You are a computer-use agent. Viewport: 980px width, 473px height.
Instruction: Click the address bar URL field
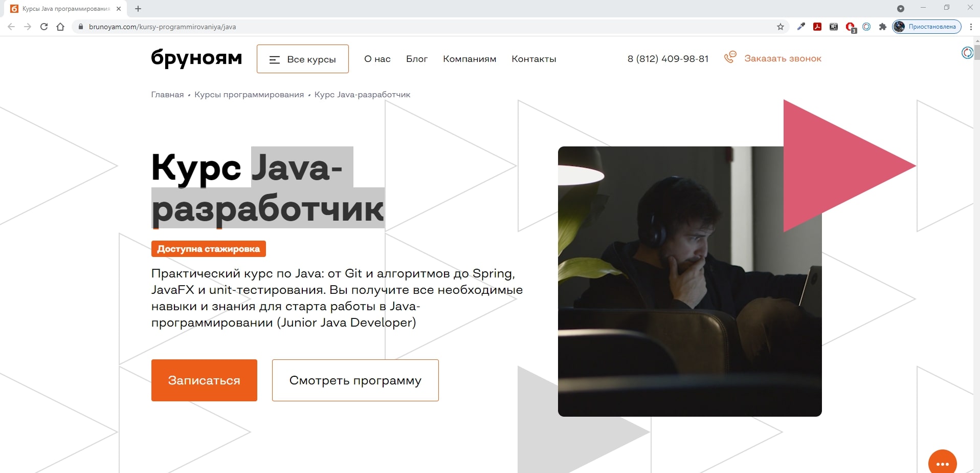pyautogui.click(x=430, y=27)
